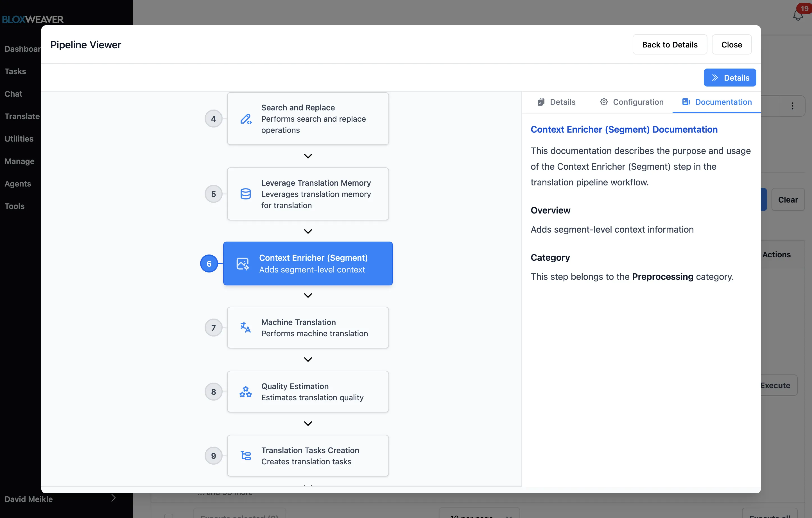The width and height of the screenshot is (812, 518).
Task: Select the Quality Estimation step card
Action: (308, 392)
